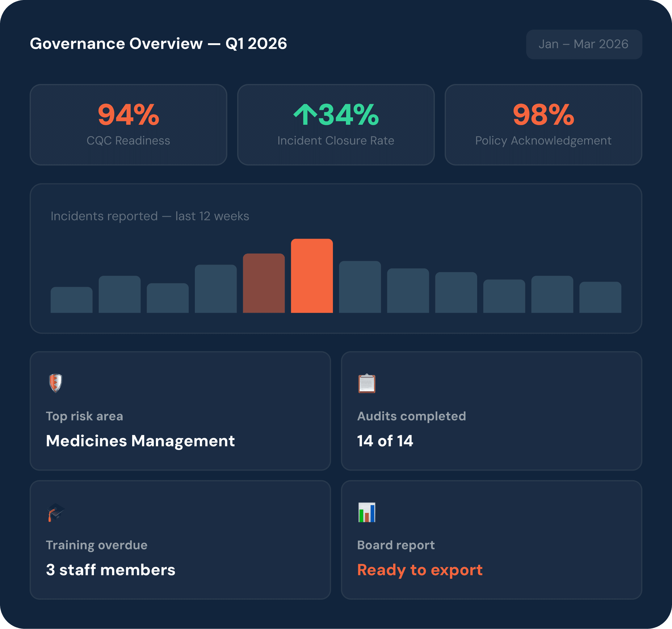Click the clipboard icon above Audits completed
This screenshot has height=629, width=672.
tap(367, 383)
